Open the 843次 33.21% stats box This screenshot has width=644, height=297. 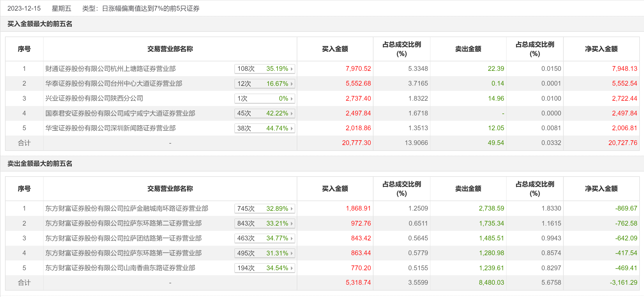265,223
